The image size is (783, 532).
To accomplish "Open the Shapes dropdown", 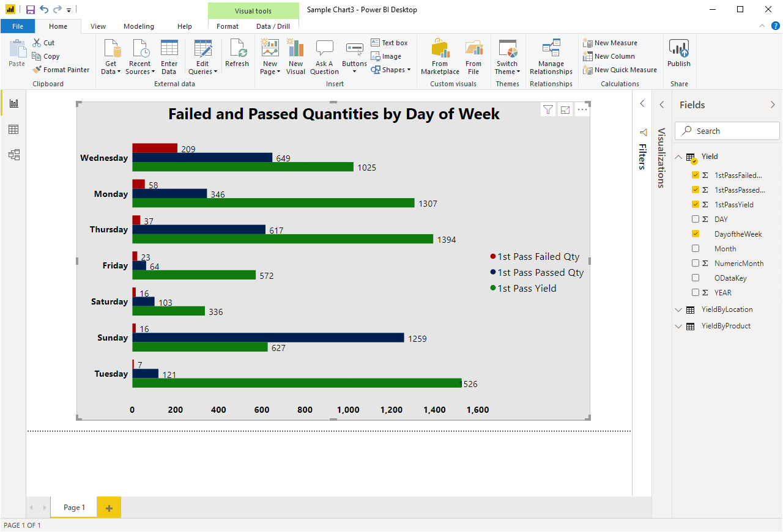I will click(x=391, y=70).
